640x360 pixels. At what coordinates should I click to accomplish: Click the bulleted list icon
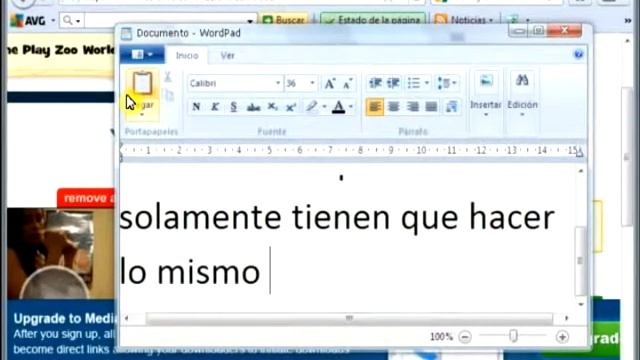(x=413, y=83)
